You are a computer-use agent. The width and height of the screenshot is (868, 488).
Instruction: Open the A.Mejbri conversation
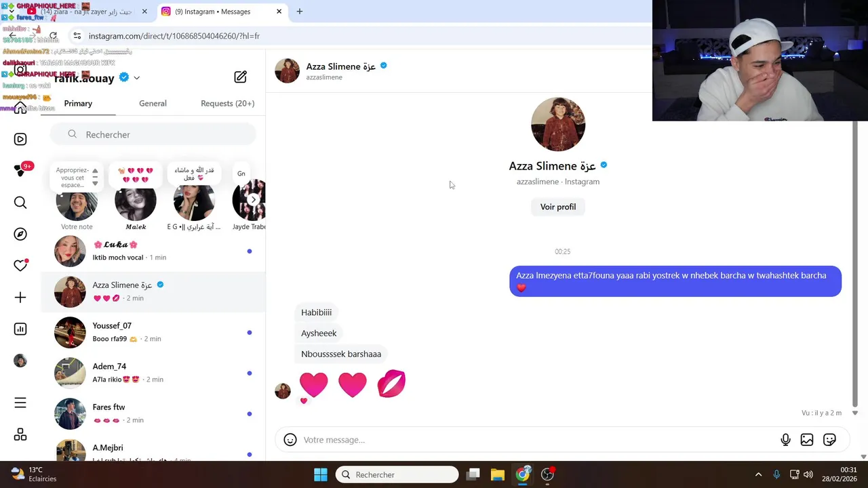(x=153, y=449)
